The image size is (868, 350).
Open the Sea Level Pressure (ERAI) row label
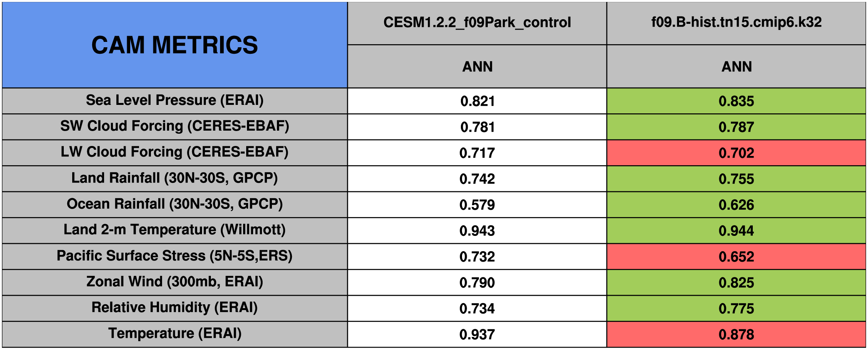[x=175, y=100]
